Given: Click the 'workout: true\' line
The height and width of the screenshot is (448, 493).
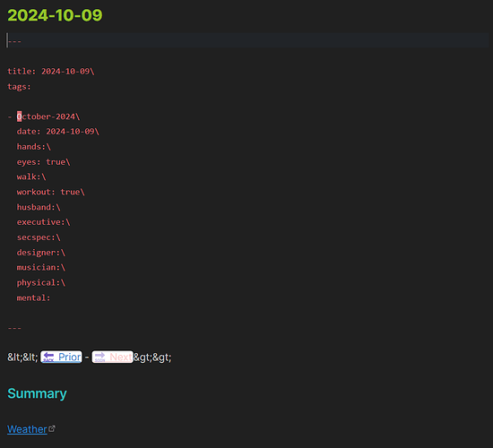Looking at the screenshot, I should [x=50, y=192].
